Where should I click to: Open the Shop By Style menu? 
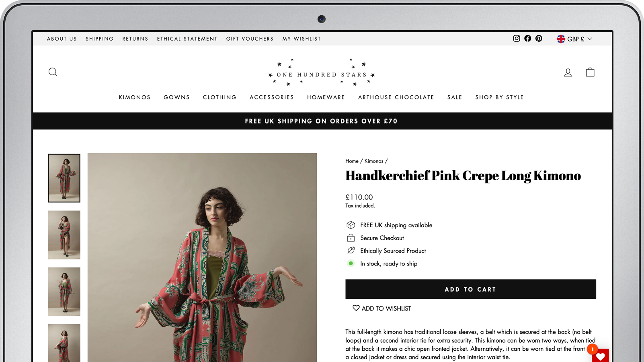499,97
